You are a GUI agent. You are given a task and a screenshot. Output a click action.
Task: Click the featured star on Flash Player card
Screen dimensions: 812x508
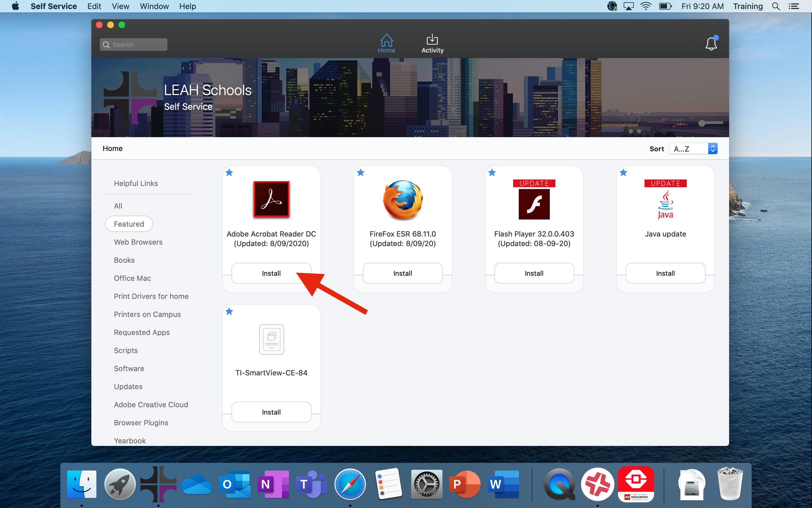492,173
